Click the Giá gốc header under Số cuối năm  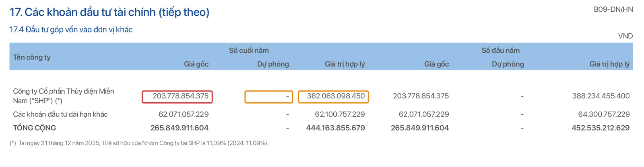point(196,64)
